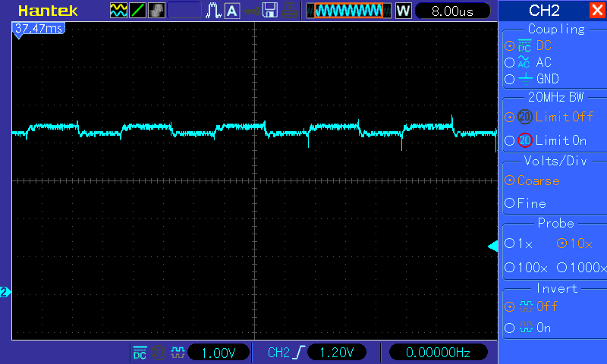Click the printer icon in top toolbar

click(x=289, y=11)
